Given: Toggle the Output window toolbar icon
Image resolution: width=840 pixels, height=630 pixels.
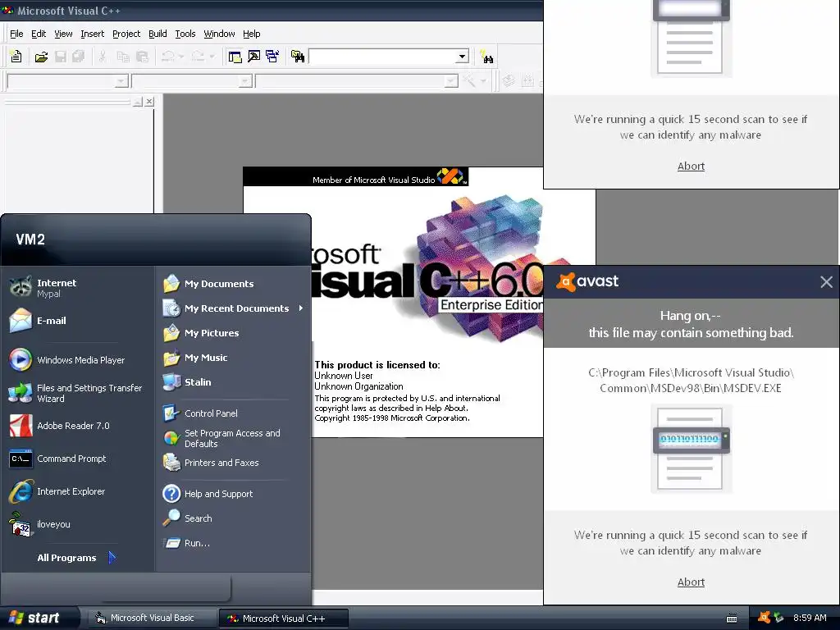Looking at the screenshot, I should [254, 57].
